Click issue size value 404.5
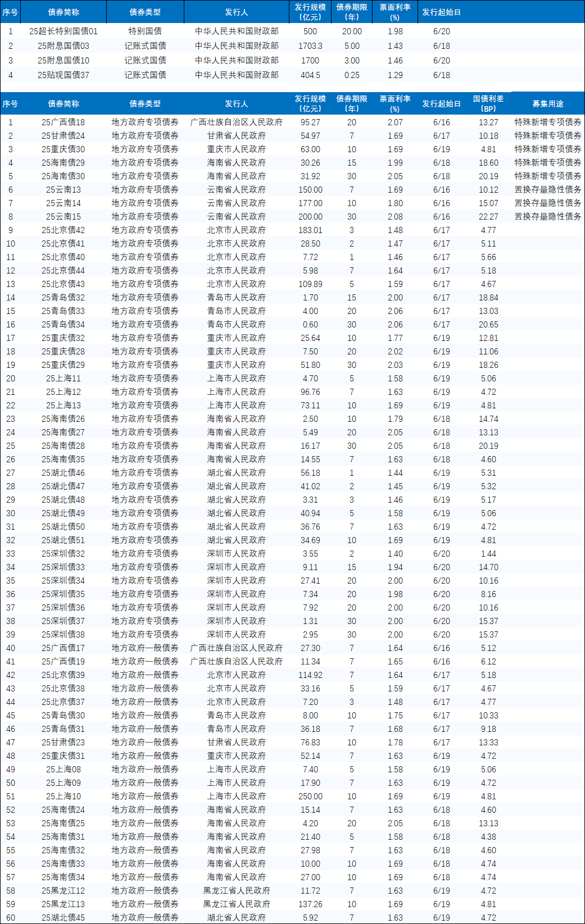This screenshot has height=924, width=585. tap(310, 75)
